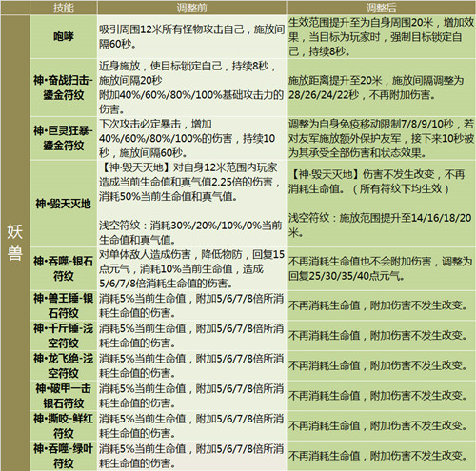This screenshot has width=476, height=471.
Task: Click the 生效范围提升至为自身周围20米 cell
Action: coord(381,36)
